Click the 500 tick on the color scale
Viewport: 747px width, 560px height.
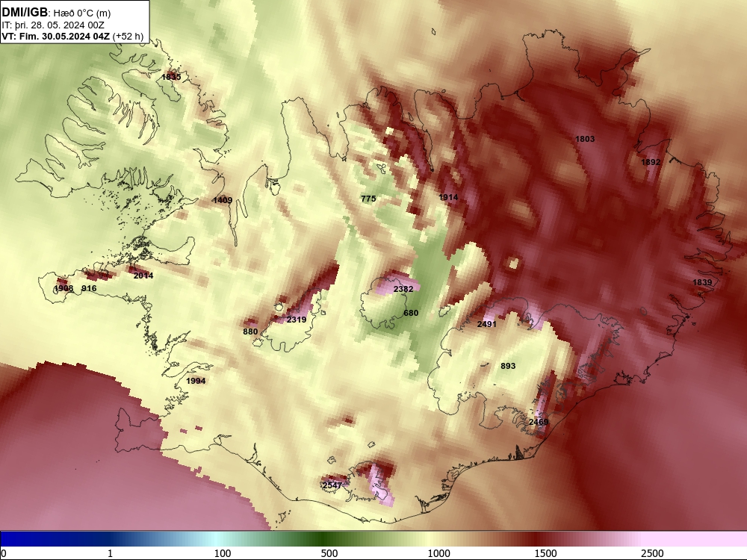[x=329, y=553]
